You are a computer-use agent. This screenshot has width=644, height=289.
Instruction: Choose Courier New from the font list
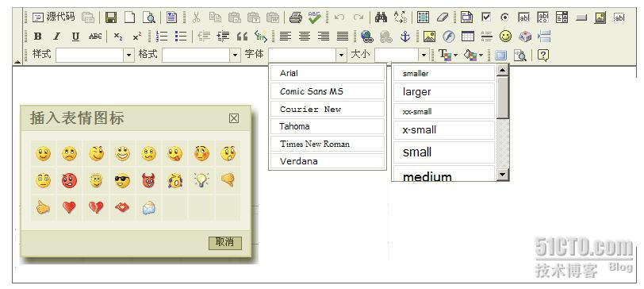click(x=328, y=109)
